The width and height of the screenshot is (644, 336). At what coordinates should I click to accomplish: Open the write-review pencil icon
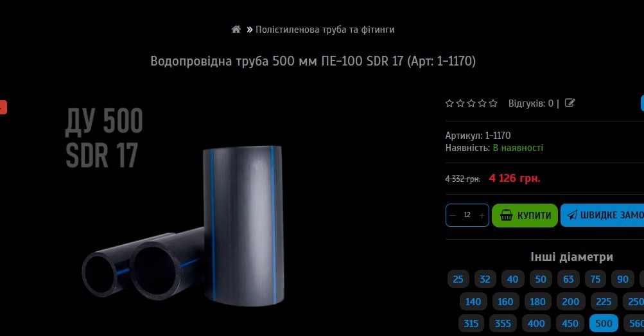click(x=570, y=103)
